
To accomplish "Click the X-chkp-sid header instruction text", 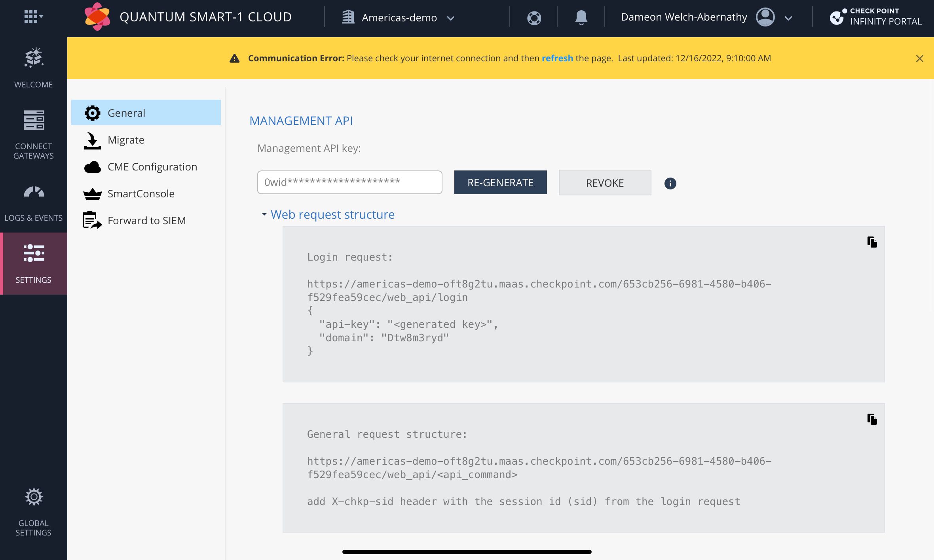I will (524, 501).
